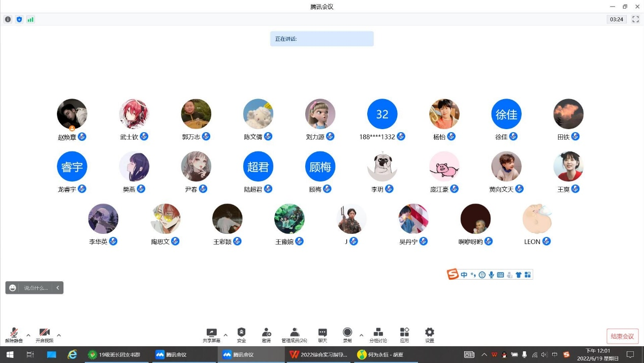Image resolution: width=644 pixels, height=363 pixels.
Task: Open Manage Members (管理成员) panel
Action: click(x=294, y=335)
